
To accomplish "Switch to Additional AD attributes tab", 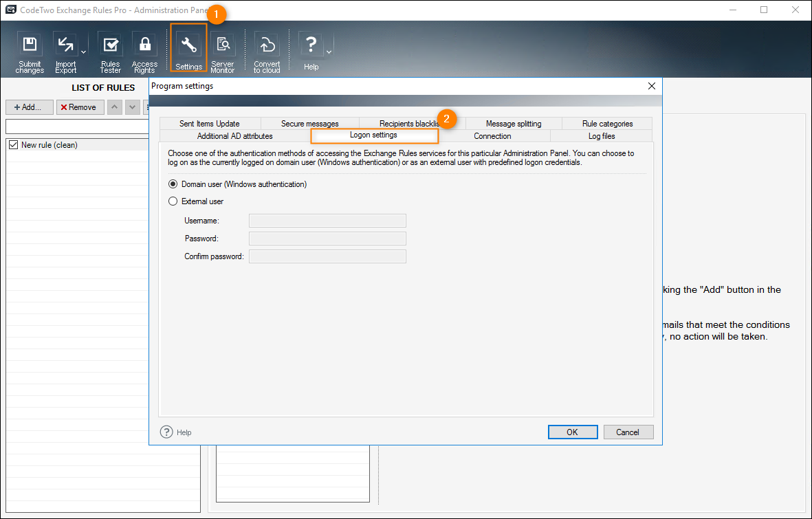I will click(235, 135).
